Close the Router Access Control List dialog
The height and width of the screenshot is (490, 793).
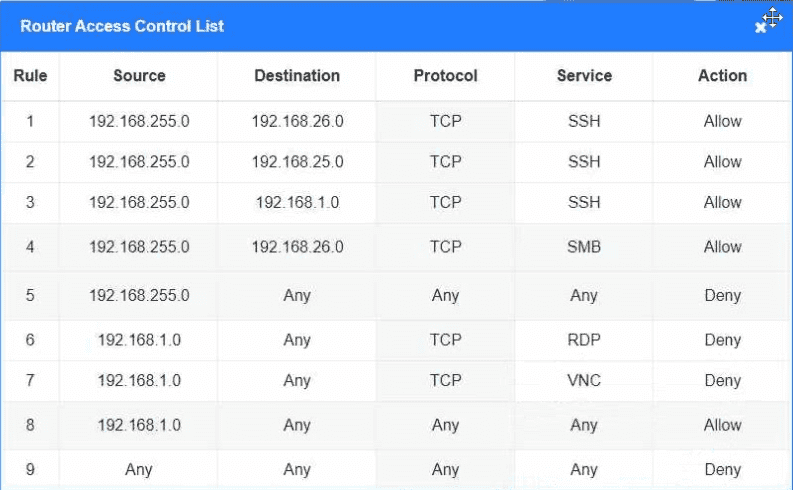[x=761, y=28]
